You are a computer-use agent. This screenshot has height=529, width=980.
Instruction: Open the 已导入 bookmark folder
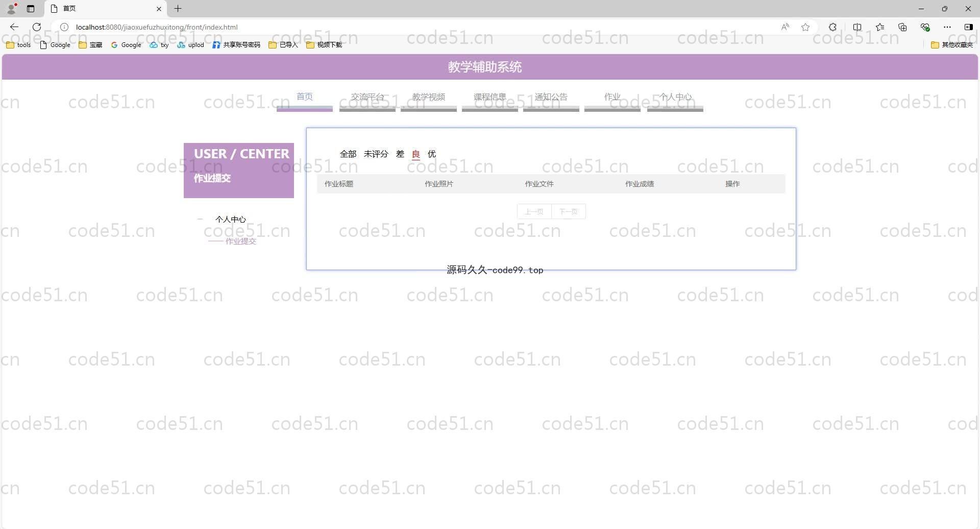click(x=283, y=45)
